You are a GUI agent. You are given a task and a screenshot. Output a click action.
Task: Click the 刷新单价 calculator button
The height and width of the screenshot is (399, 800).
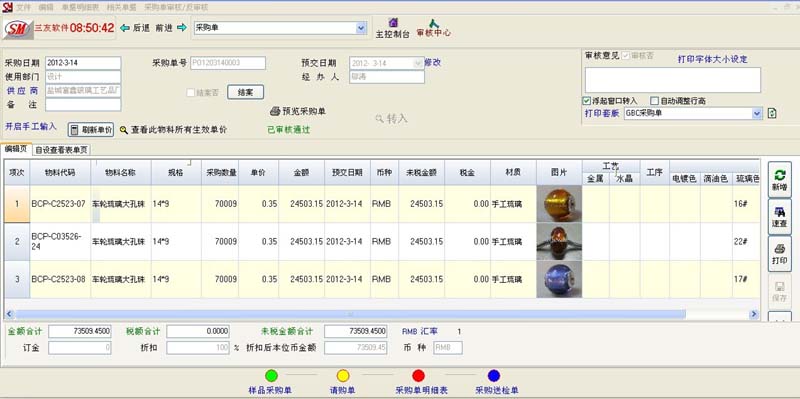tap(91, 130)
